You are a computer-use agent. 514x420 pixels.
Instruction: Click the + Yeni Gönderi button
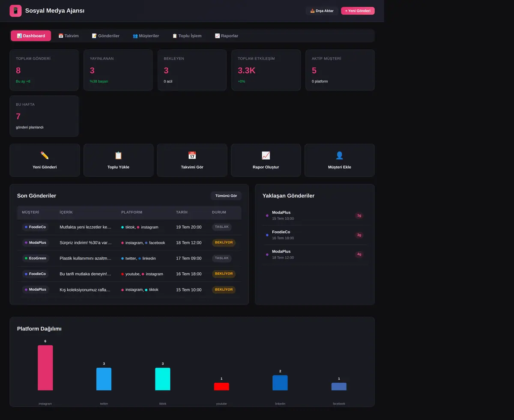[358, 11]
